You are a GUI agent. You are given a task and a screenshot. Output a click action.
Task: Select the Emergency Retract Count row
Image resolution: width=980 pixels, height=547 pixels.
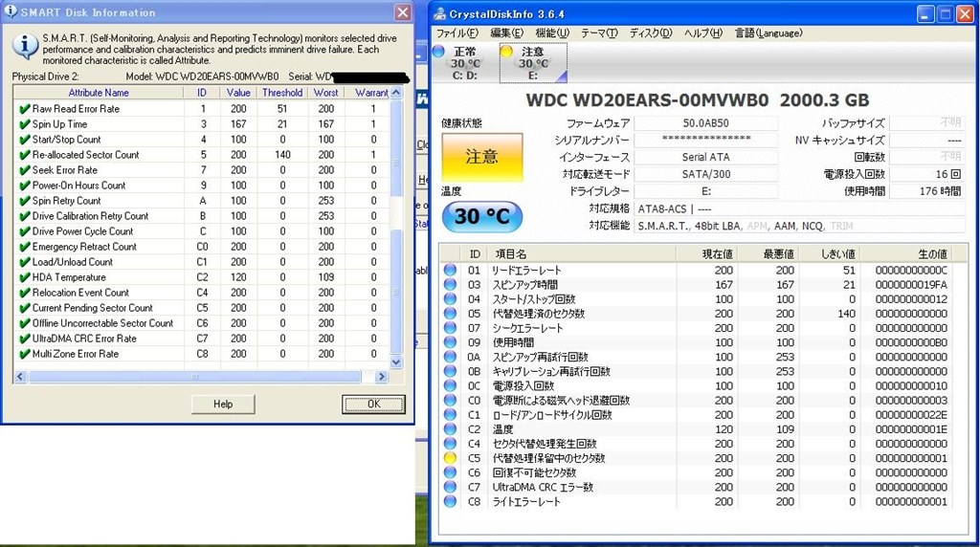[x=201, y=247]
